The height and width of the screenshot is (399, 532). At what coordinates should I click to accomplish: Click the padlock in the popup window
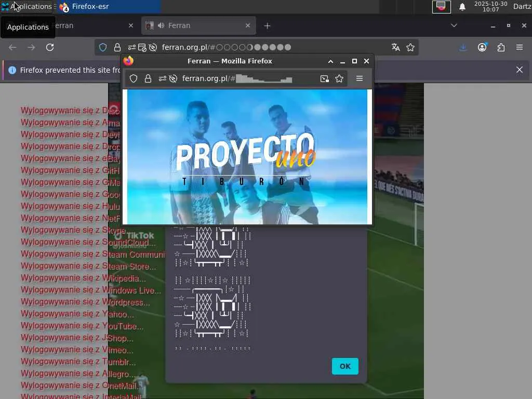[x=148, y=79]
